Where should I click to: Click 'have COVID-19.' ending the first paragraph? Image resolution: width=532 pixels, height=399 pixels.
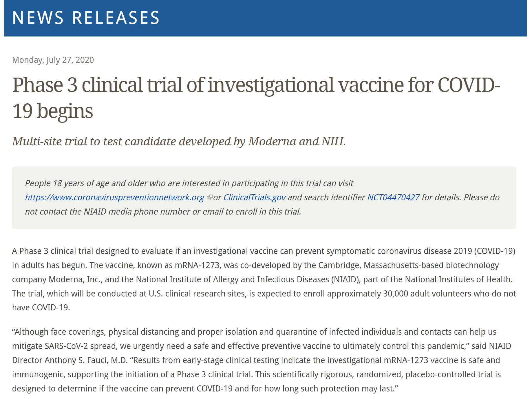[41, 308]
